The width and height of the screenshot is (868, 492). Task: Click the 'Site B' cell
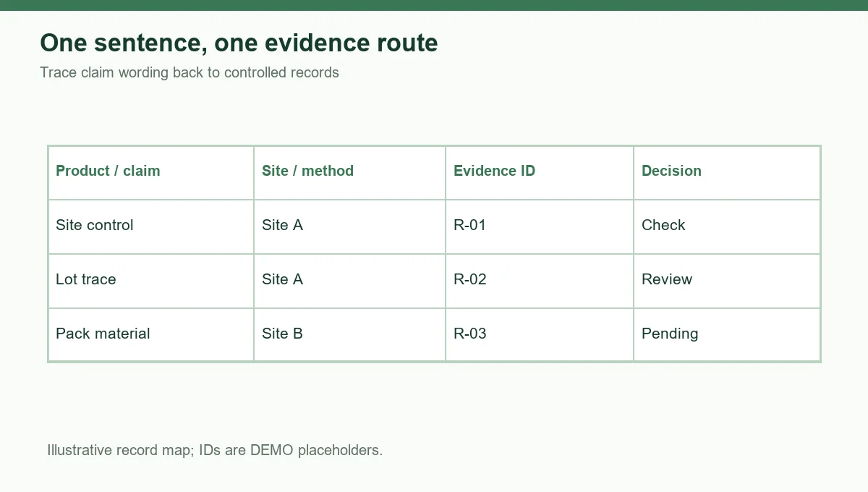[349, 334]
